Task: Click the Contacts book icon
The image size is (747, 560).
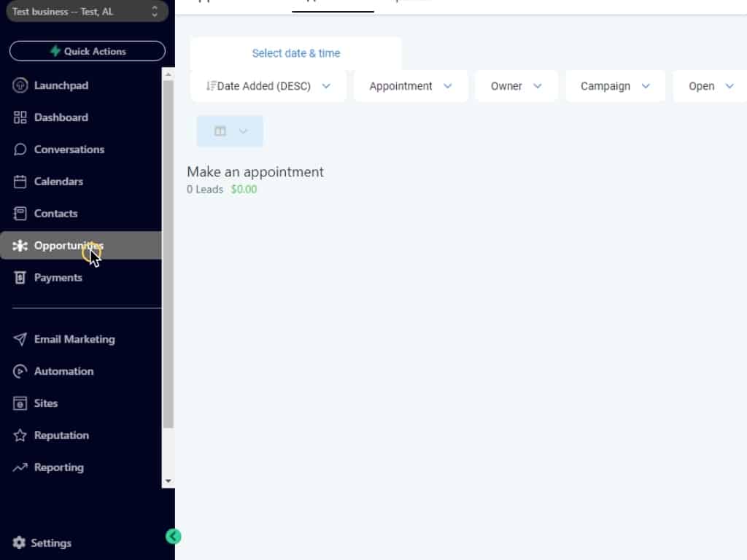Action: click(20, 214)
